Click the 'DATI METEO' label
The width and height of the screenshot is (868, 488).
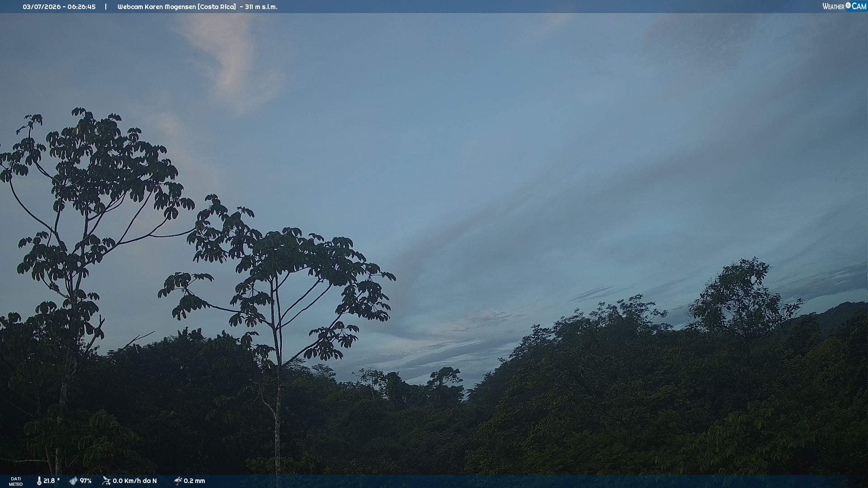[x=16, y=481]
